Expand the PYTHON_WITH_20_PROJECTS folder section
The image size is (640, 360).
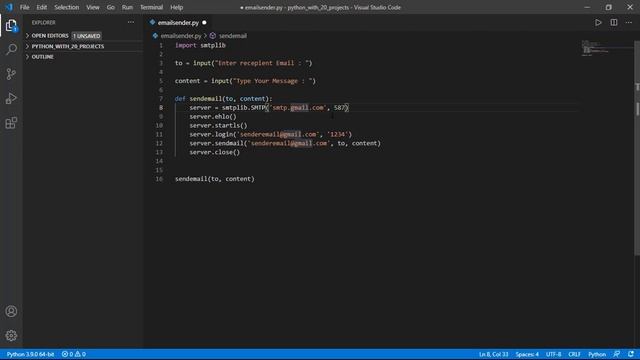coord(68,47)
